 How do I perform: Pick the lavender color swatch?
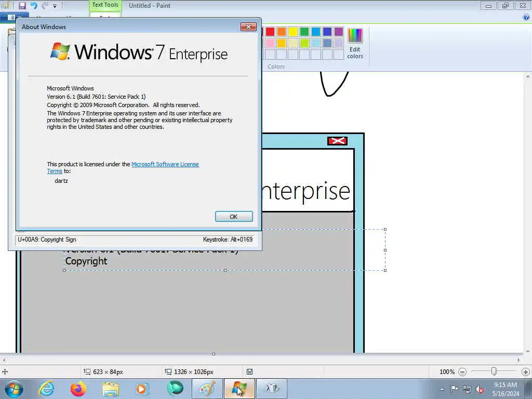tap(339, 43)
